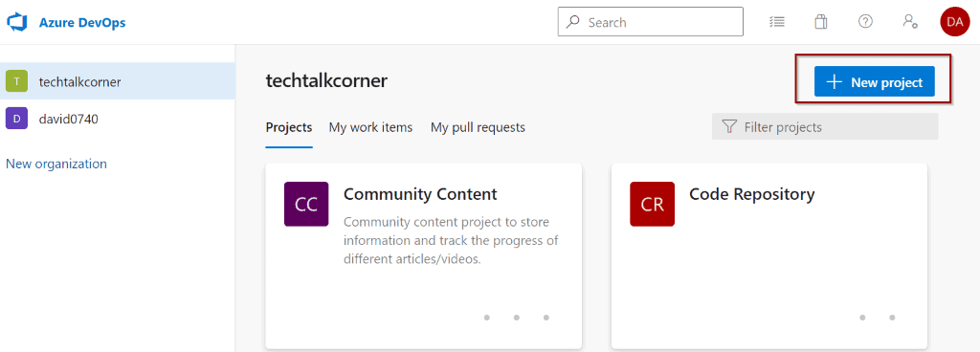Open the Marketplace shopping bag icon

tap(820, 22)
